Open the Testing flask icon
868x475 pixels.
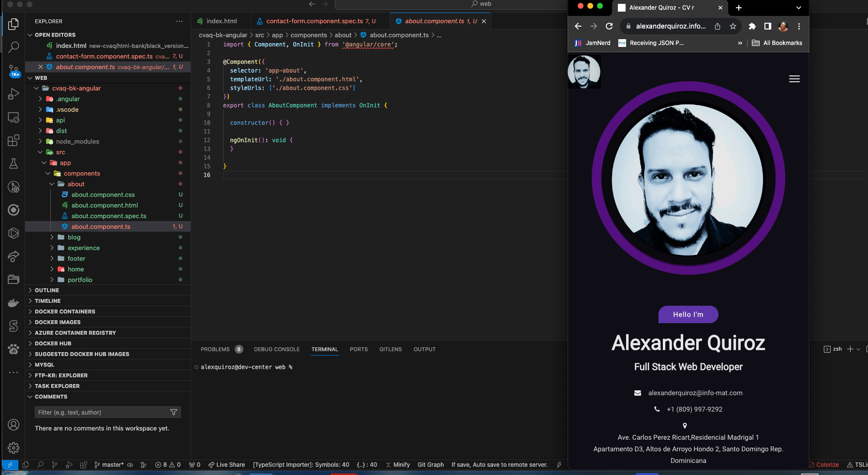[x=14, y=163]
